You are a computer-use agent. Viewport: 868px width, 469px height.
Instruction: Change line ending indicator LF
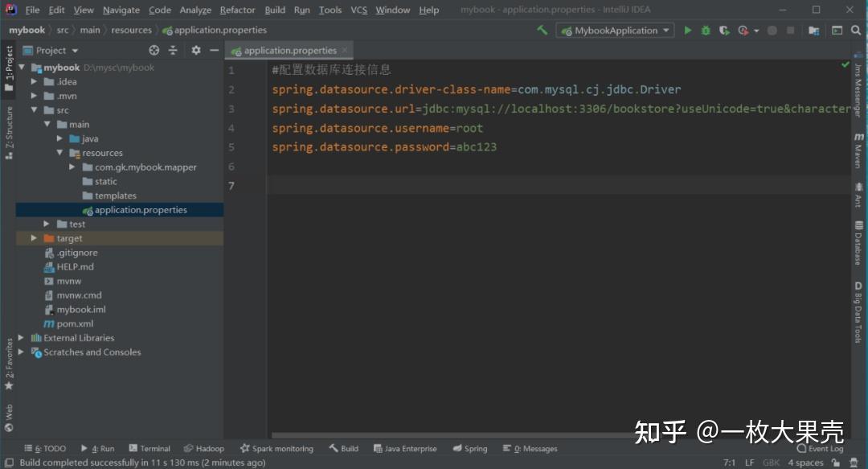pyautogui.click(x=749, y=462)
